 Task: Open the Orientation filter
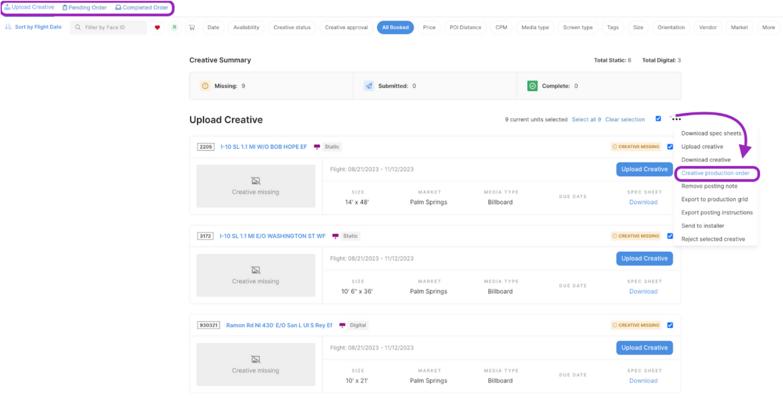coord(671,27)
